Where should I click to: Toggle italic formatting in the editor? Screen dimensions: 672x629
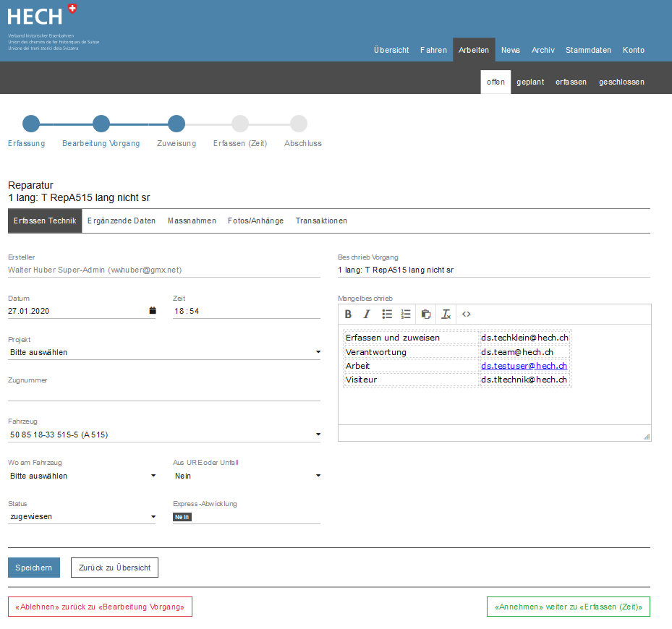click(367, 314)
